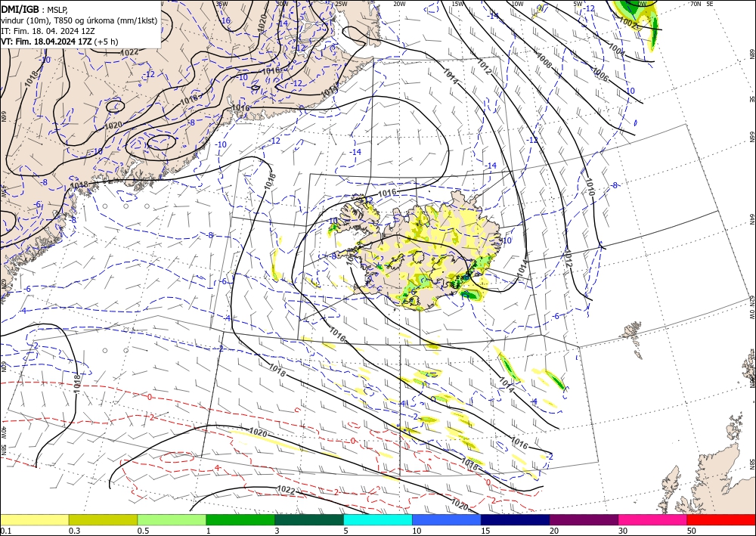Viewport: 756px width, 536px height.
Task: Click the olive 0.3–0.5 legend swatch
Action: point(103,519)
